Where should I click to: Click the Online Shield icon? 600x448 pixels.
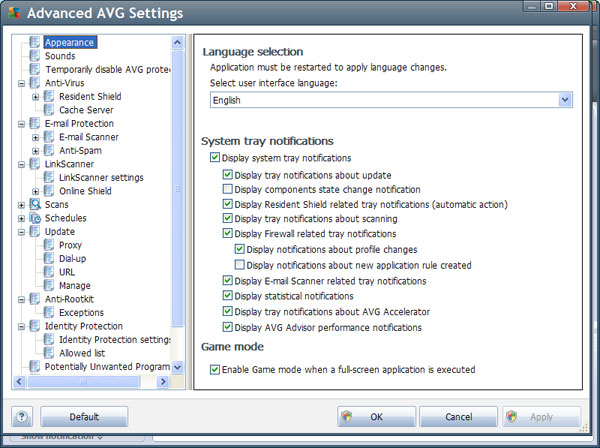49,191
